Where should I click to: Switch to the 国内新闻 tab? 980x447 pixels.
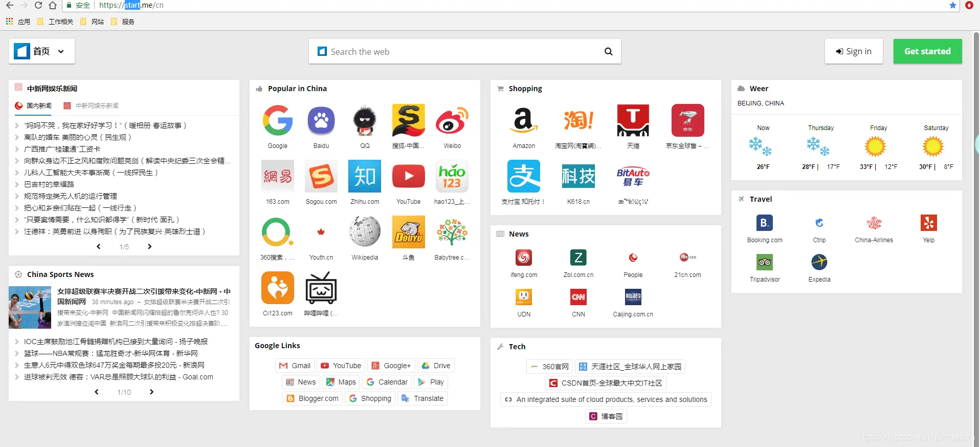tap(33, 105)
